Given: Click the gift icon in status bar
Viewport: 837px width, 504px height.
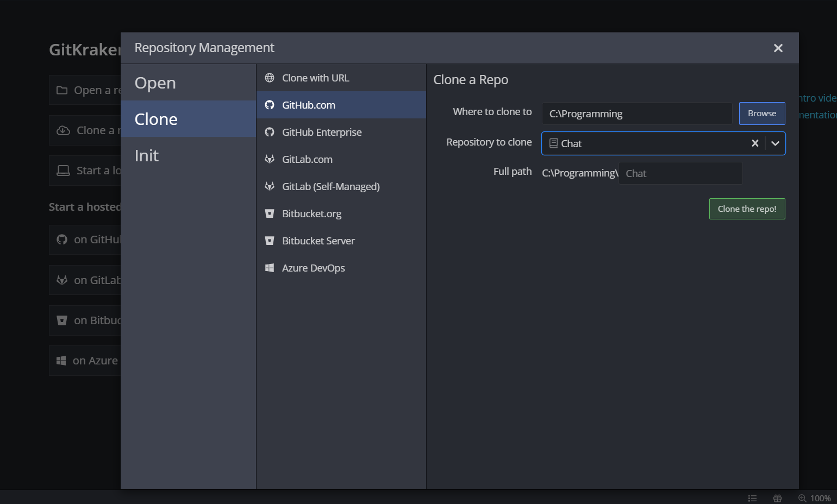Looking at the screenshot, I should coord(777,497).
